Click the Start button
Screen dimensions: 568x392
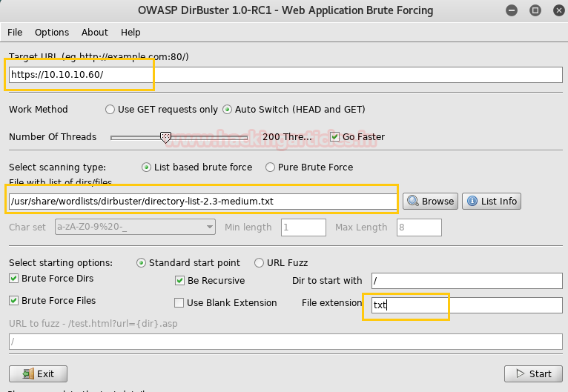tap(533, 374)
